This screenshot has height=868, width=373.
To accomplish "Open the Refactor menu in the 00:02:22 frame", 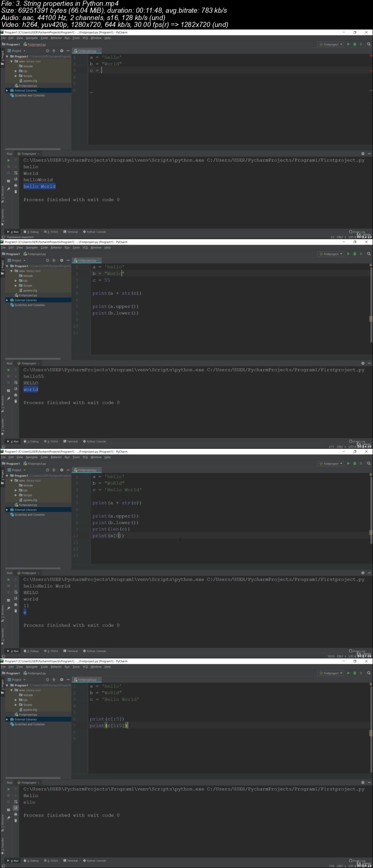I will [x=56, y=38].
